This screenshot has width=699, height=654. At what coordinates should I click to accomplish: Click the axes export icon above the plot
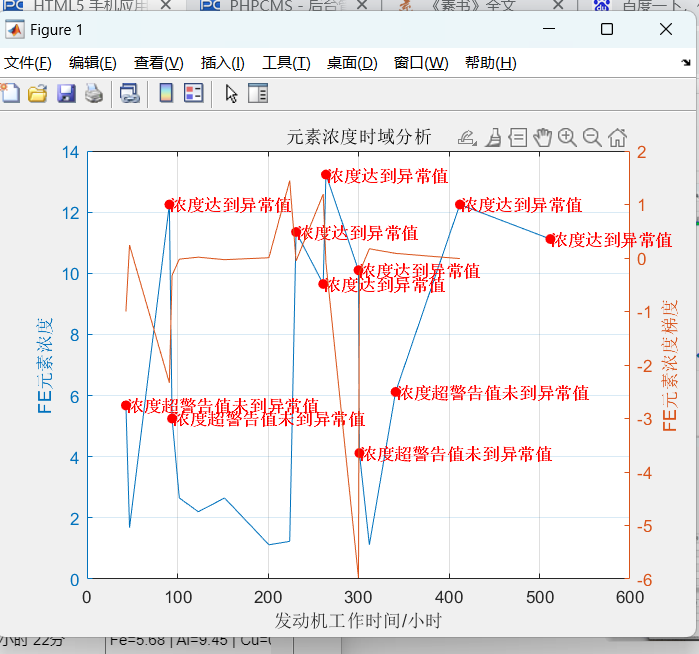[x=467, y=137]
